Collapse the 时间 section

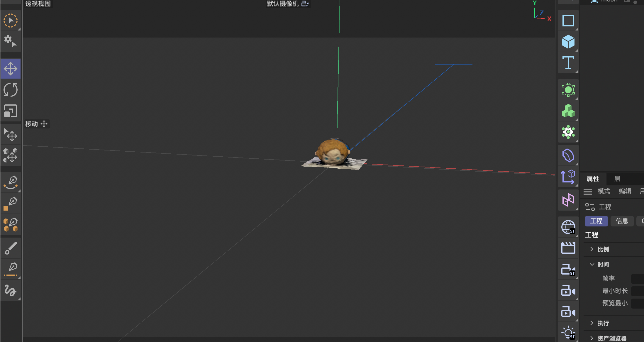[x=592, y=264]
